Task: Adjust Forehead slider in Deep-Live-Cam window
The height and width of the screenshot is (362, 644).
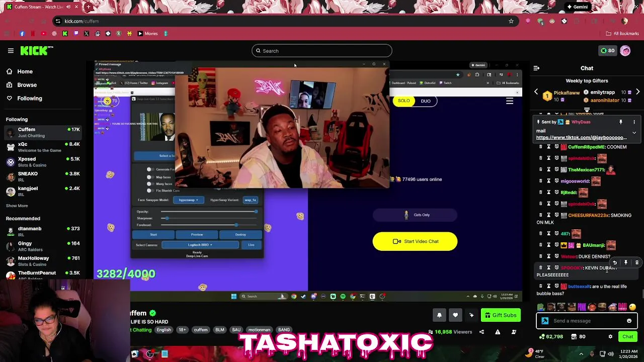Action: pyautogui.click(x=210, y=225)
